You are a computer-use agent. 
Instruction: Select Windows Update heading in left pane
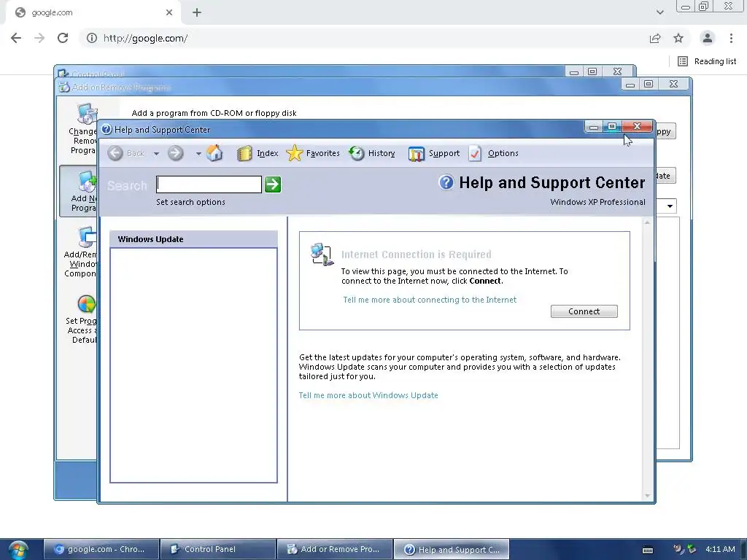[x=150, y=239]
